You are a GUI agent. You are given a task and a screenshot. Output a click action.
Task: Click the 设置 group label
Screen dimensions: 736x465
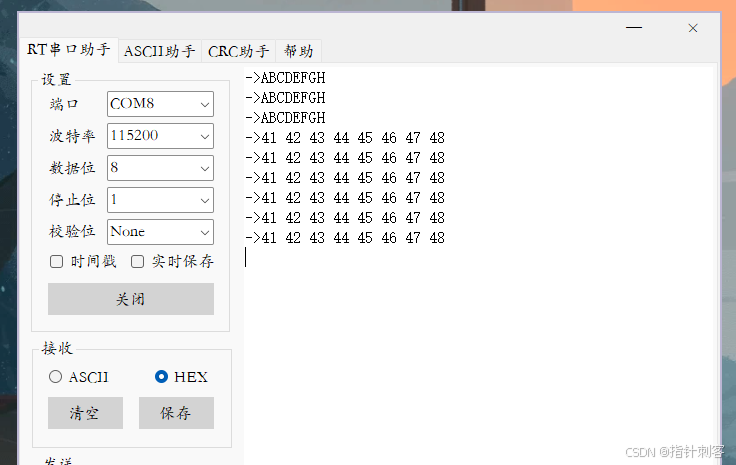56,79
